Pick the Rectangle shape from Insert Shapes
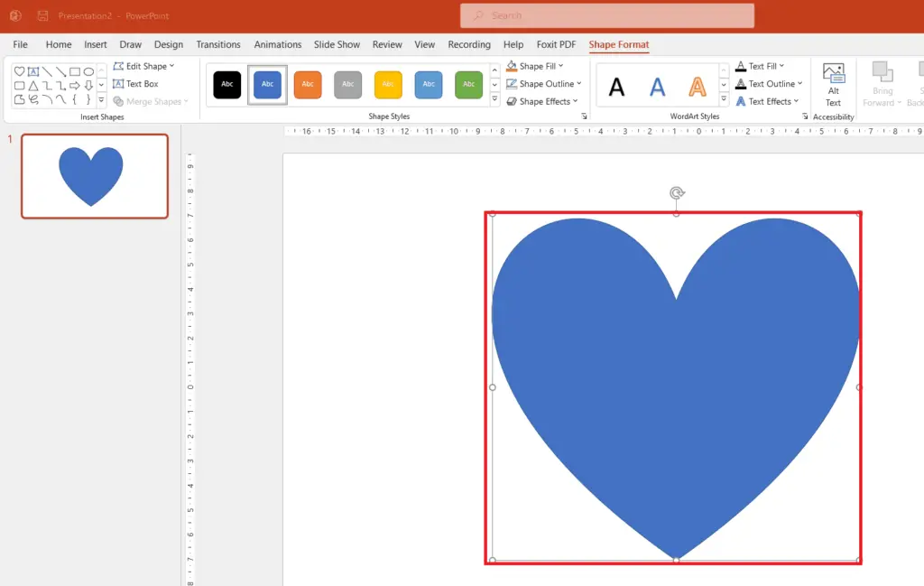The height and width of the screenshot is (586, 924). coord(75,71)
